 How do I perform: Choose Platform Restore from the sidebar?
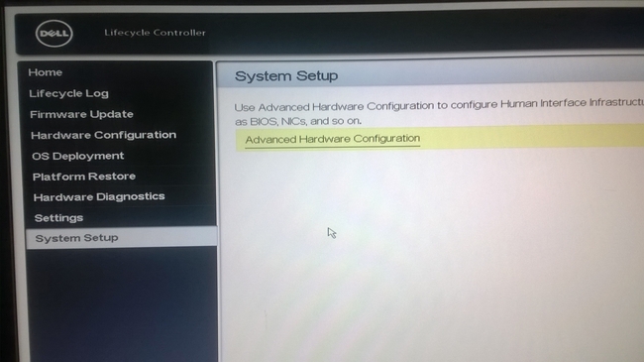tap(84, 177)
